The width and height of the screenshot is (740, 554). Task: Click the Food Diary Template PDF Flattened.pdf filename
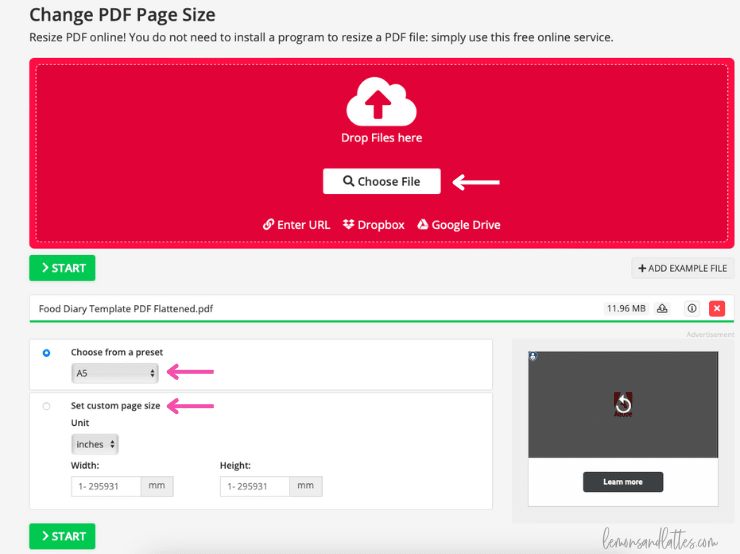point(126,309)
